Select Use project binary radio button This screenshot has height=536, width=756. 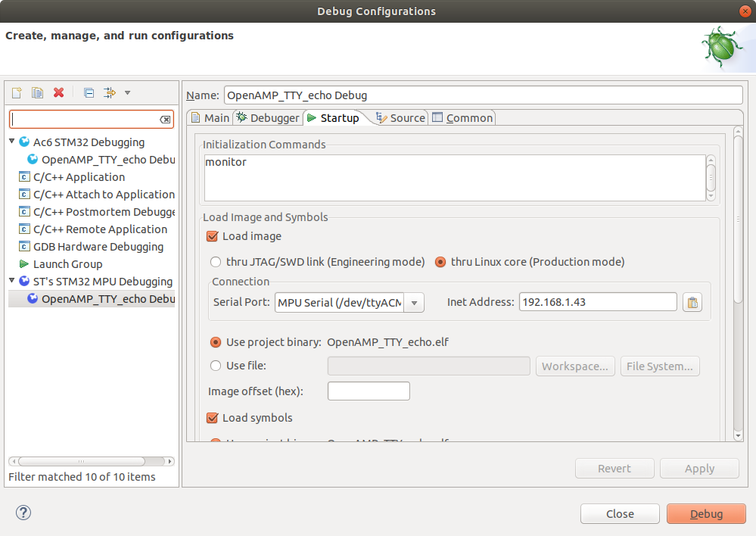pos(216,342)
